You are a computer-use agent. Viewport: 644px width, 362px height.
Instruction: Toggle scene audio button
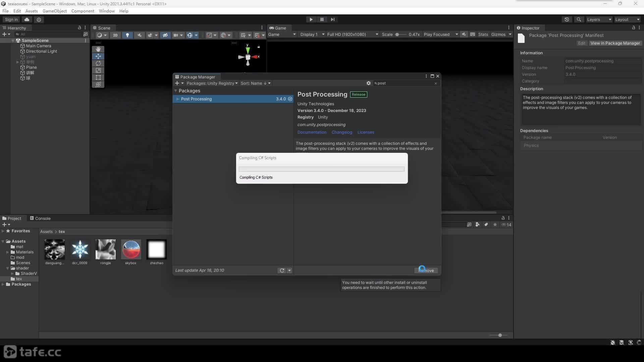point(139,35)
